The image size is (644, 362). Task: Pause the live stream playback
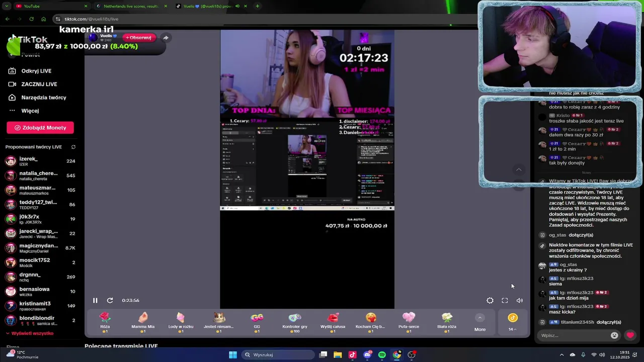coord(95,300)
